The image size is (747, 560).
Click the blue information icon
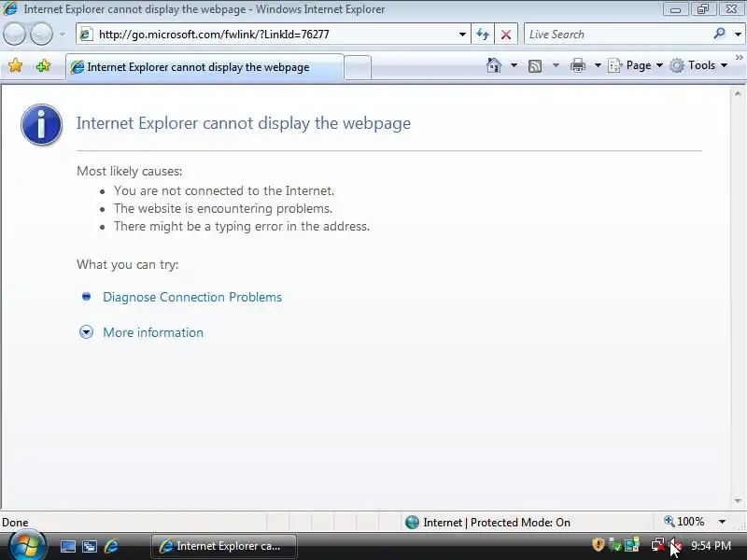click(41, 124)
